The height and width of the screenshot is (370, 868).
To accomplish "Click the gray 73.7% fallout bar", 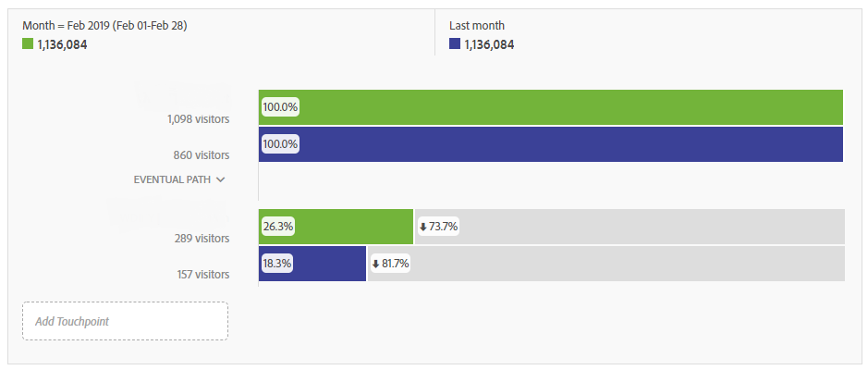I will click(x=630, y=227).
